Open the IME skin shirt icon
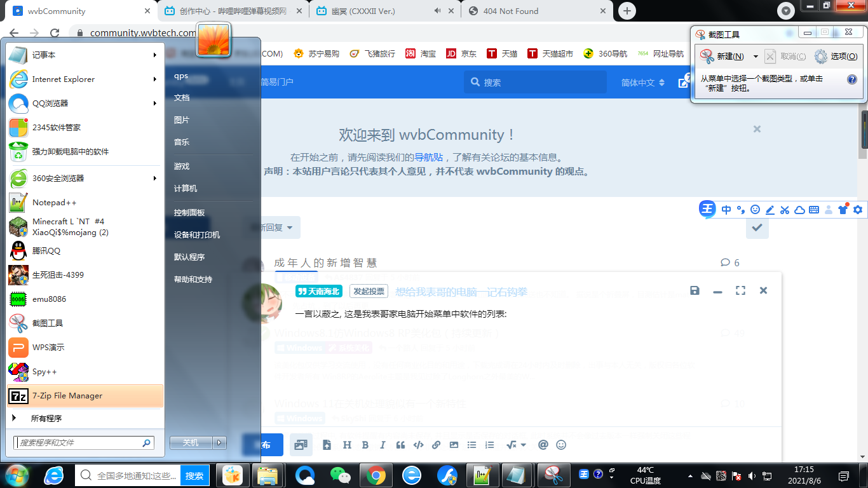 (x=843, y=210)
